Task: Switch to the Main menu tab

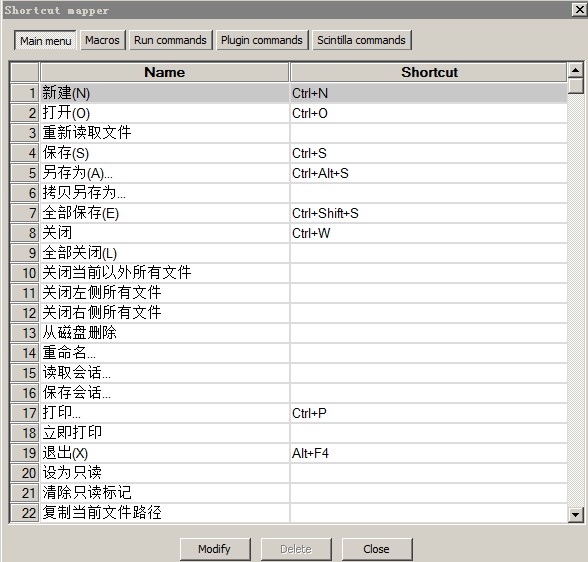Action: (45, 40)
